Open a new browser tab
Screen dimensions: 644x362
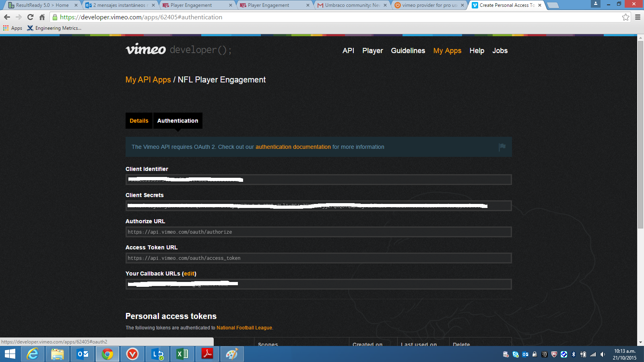[x=553, y=5]
